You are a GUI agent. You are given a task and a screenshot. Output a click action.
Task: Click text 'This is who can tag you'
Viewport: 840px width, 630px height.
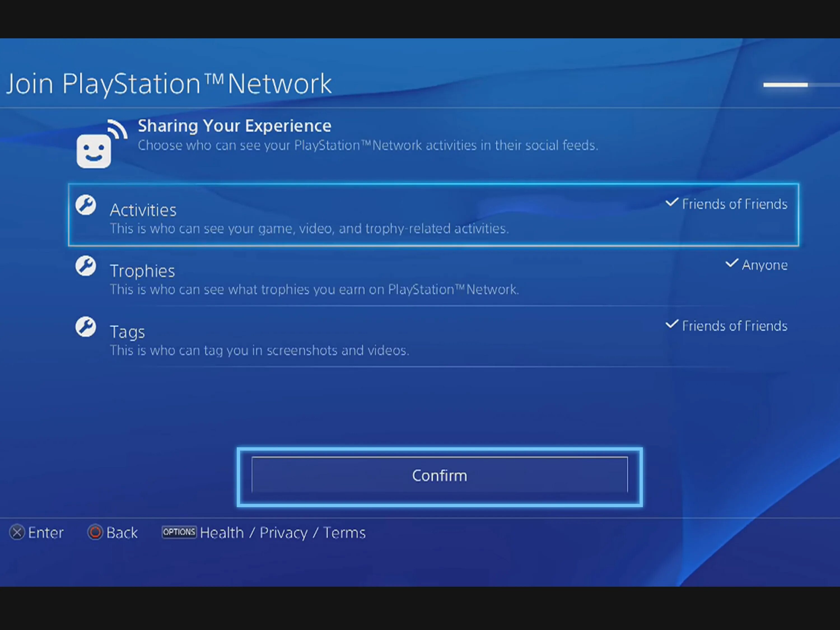(x=259, y=351)
